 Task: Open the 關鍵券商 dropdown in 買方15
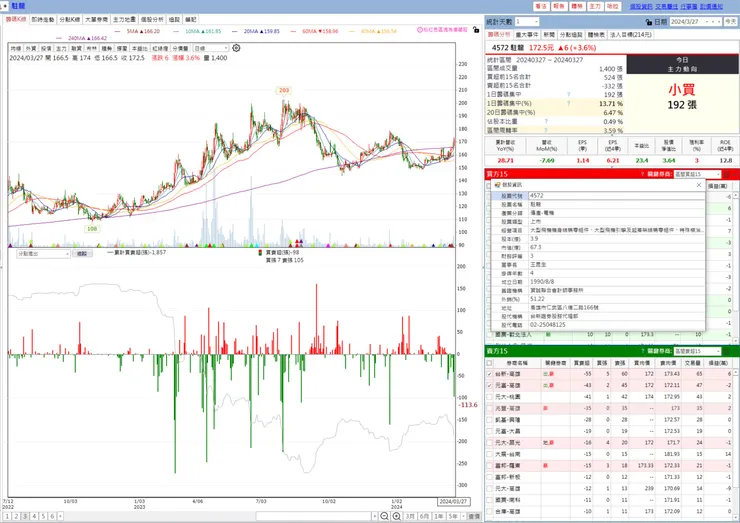point(718,174)
